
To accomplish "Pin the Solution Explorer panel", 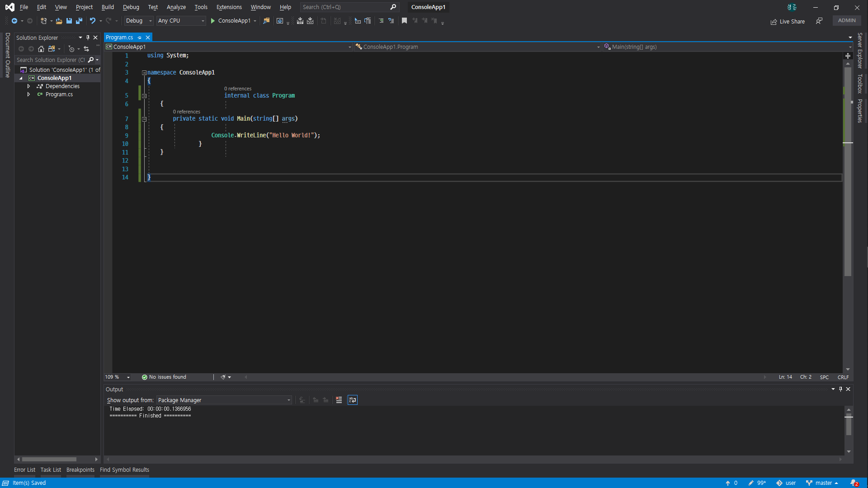I will [88, 38].
